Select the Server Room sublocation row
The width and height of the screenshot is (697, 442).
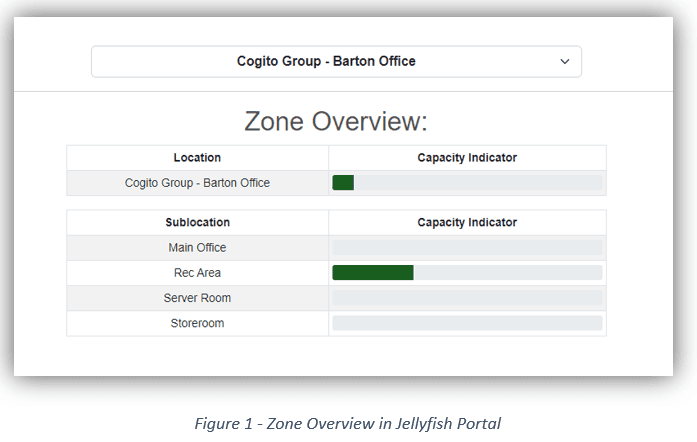(x=197, y=298)
